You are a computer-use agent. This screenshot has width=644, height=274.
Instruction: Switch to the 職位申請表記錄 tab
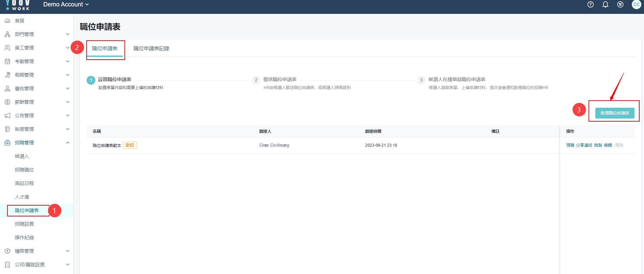[151, 48]
